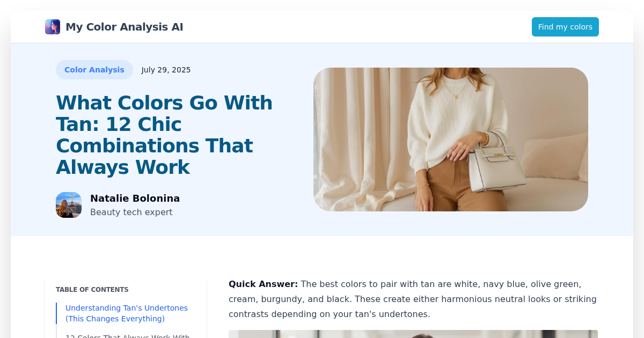
Task: Jump to Understanding Tan's Undertones section
Action: pyautogui.click(x=127, y=313)
